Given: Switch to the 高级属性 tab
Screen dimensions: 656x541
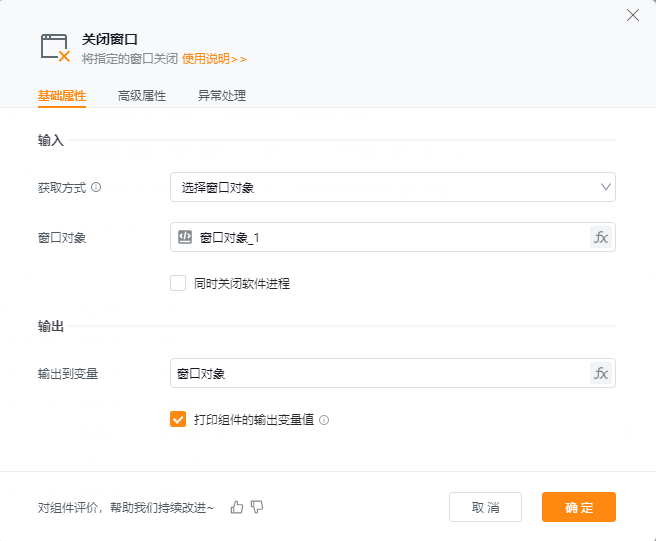Looking at the screenshot, I should click(x=141, y=96).
